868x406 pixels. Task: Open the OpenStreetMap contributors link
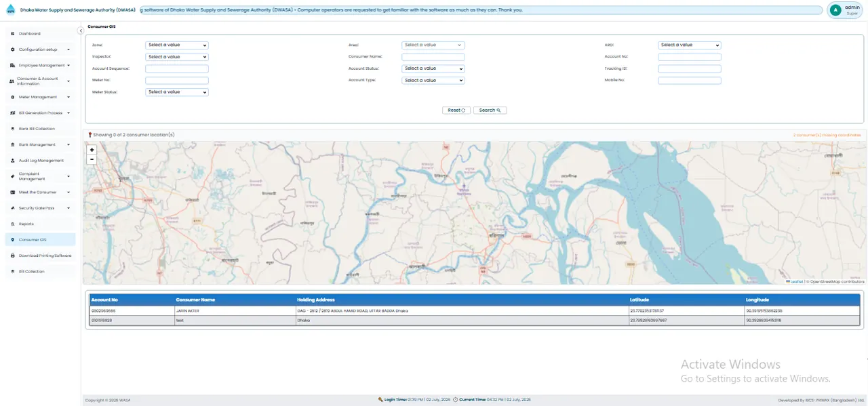[837, 281]
